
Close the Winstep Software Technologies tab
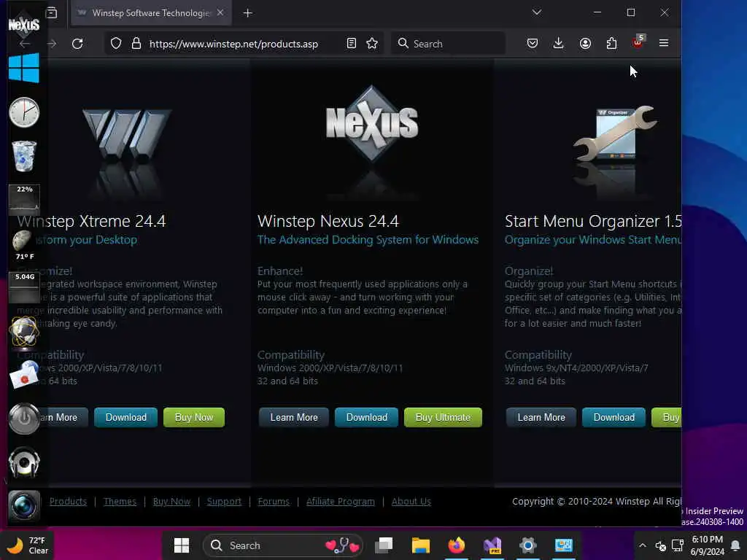(220, 13)
